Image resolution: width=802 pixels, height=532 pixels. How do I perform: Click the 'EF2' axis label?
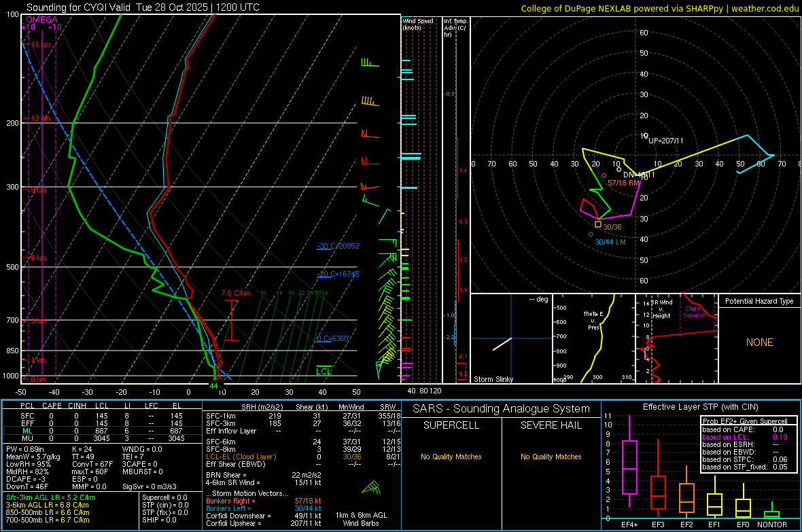[x=686, y=525]
